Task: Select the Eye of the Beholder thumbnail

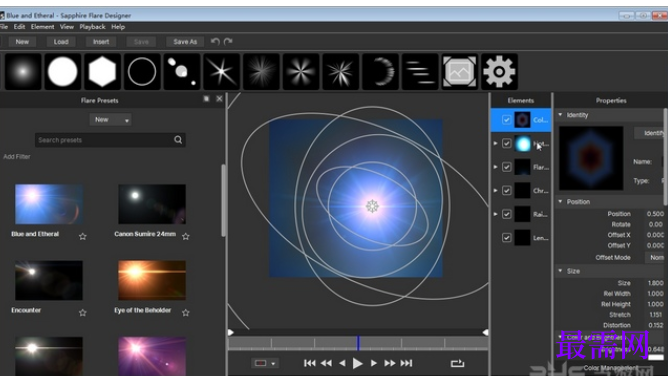Action: (152, 281)
